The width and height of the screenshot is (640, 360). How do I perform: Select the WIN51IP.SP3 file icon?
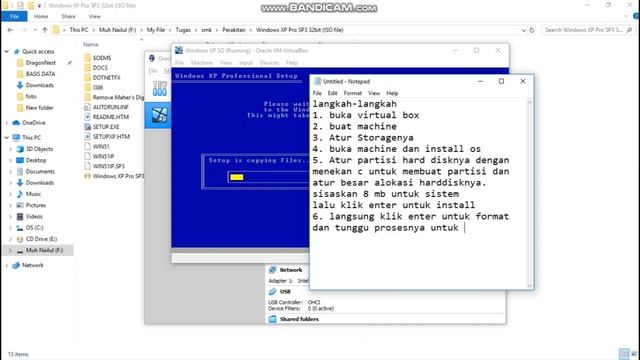coord(87,166)
